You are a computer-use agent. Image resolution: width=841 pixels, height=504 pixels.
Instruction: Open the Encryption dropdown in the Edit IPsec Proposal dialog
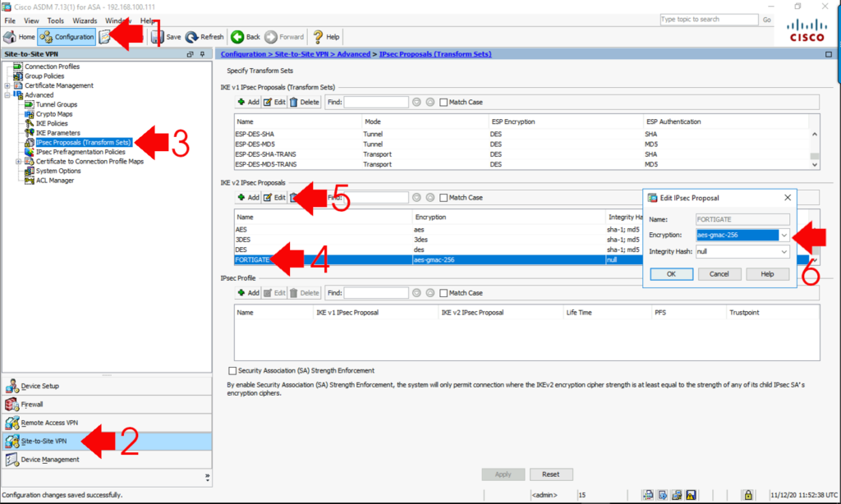click(784, 235)
